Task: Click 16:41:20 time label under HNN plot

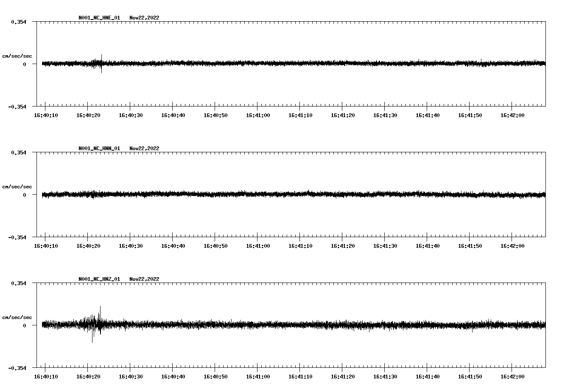Action: [x=343, y=246]
